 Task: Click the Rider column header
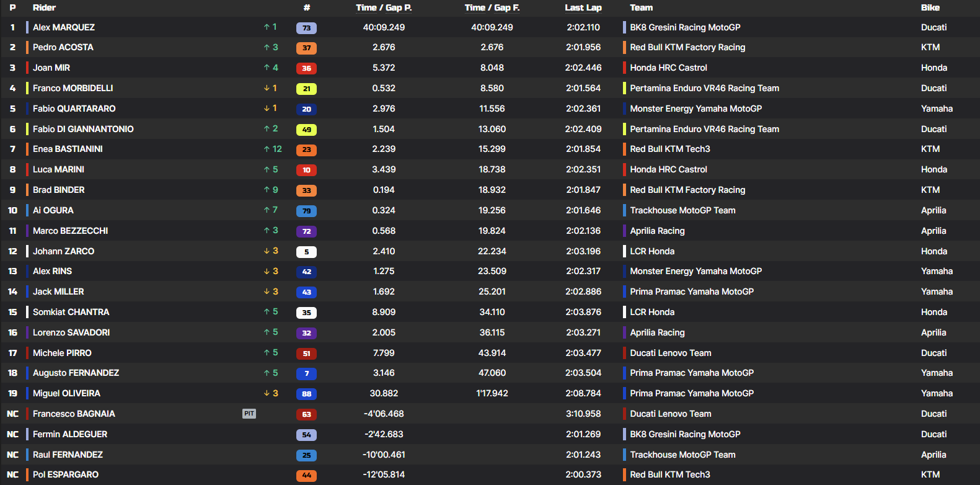(x=44, y=7)
